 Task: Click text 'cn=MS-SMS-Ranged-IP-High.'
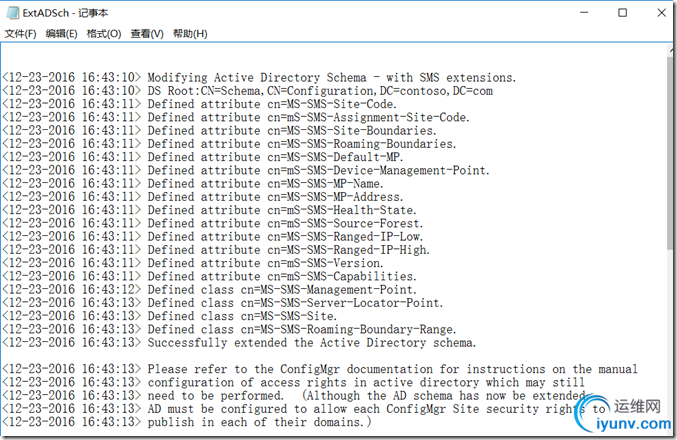click(348, 250)
